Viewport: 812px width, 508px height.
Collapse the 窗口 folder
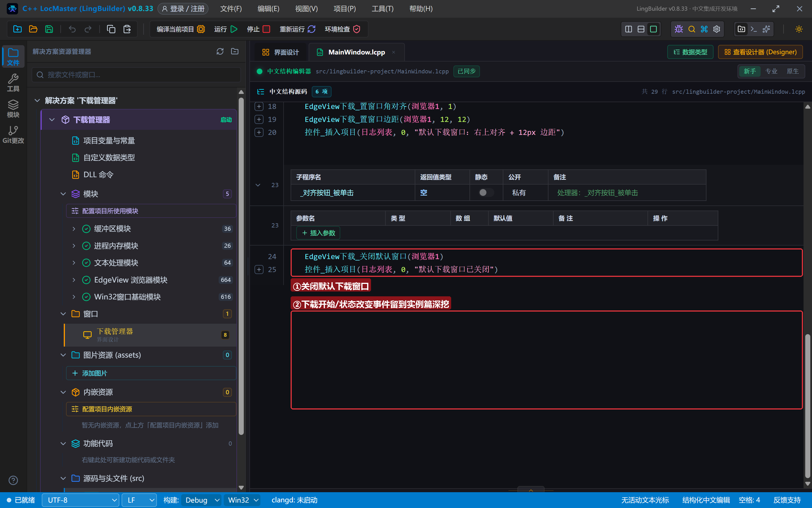[x=63, y=314]
